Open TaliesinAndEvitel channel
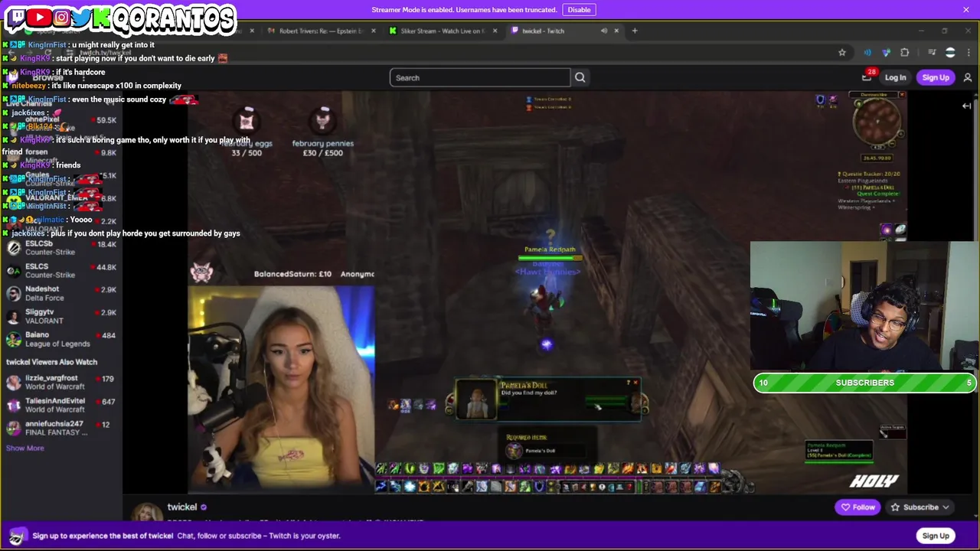This screenshot has height=551, width=980. click(x=61, y=405)
